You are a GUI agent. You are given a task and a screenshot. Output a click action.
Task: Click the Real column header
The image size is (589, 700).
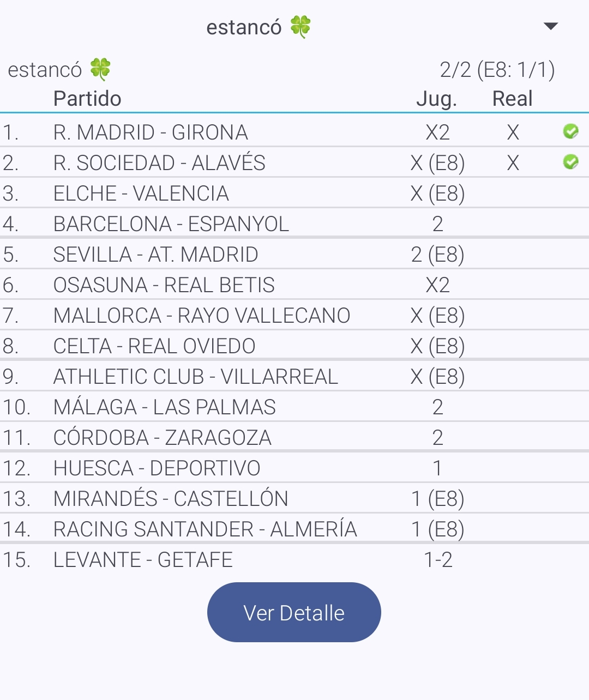tap(512, 98)
